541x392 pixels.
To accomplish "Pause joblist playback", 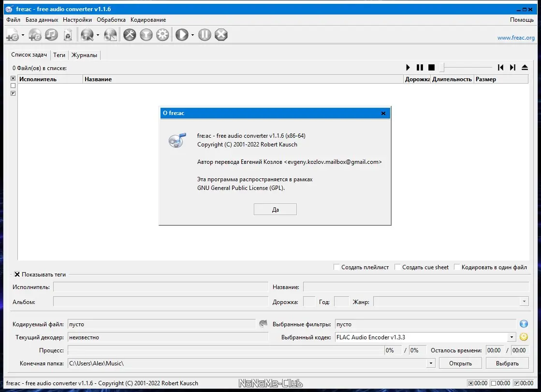I will click(x=420, y=67).
